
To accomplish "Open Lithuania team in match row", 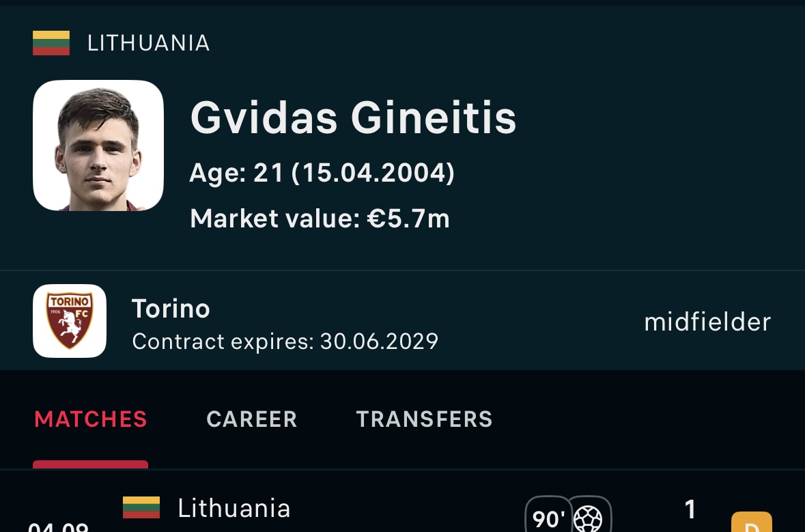I will 234,508.
